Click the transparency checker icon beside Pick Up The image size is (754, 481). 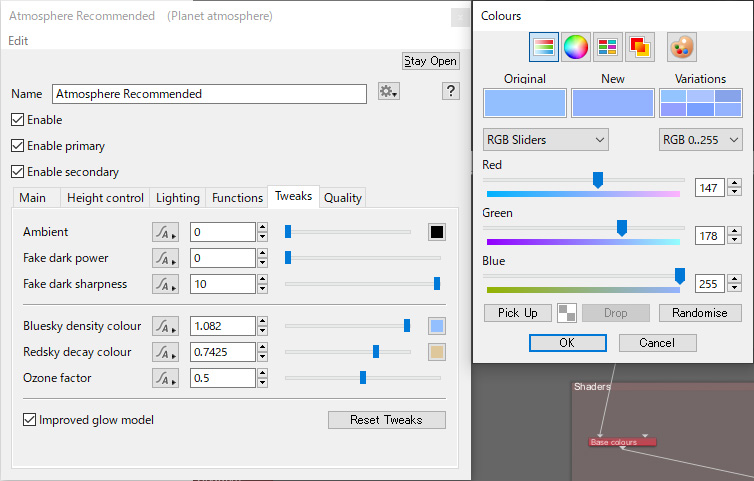[567, 313]
